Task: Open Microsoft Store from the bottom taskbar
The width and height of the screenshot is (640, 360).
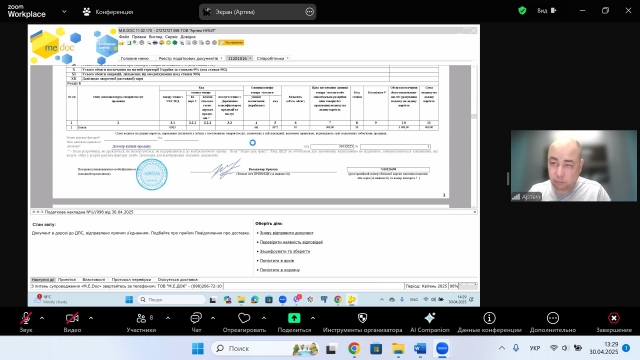Action: click(376, 349)
